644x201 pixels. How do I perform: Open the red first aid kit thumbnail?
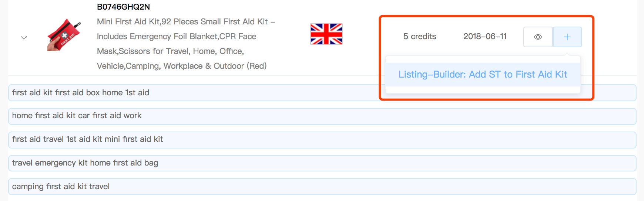tap(64, 35)
